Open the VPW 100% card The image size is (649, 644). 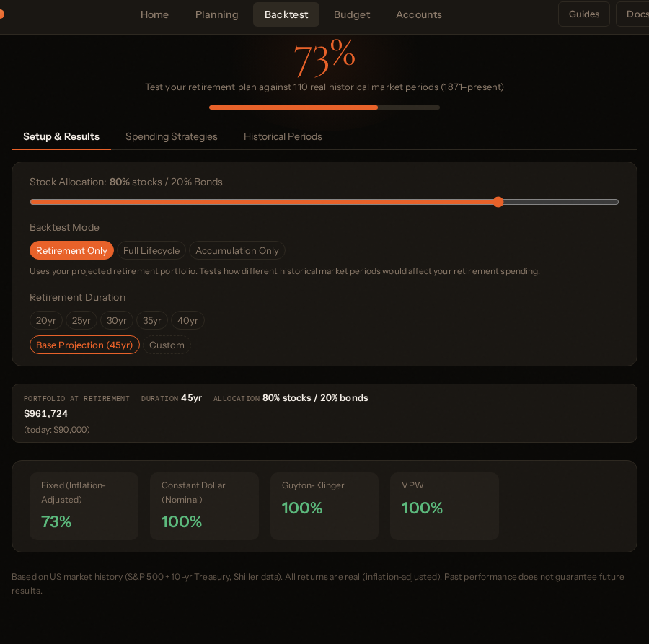tap(444, 506)
